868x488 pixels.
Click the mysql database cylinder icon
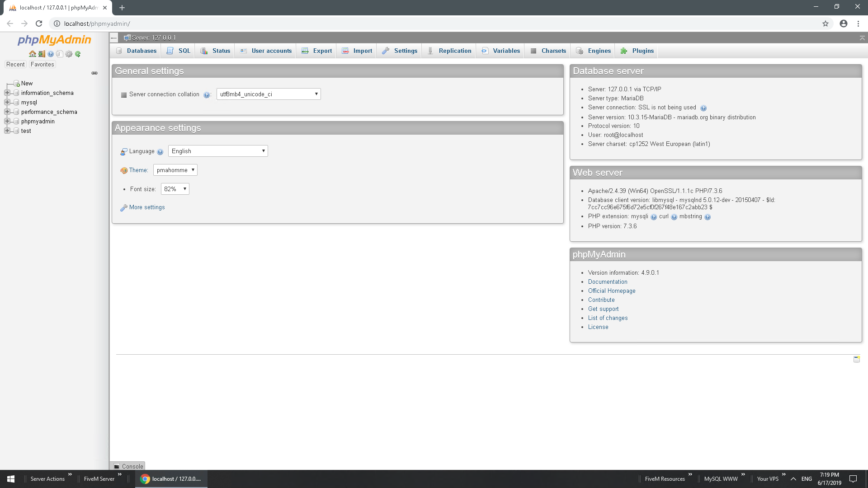[16, 103]
